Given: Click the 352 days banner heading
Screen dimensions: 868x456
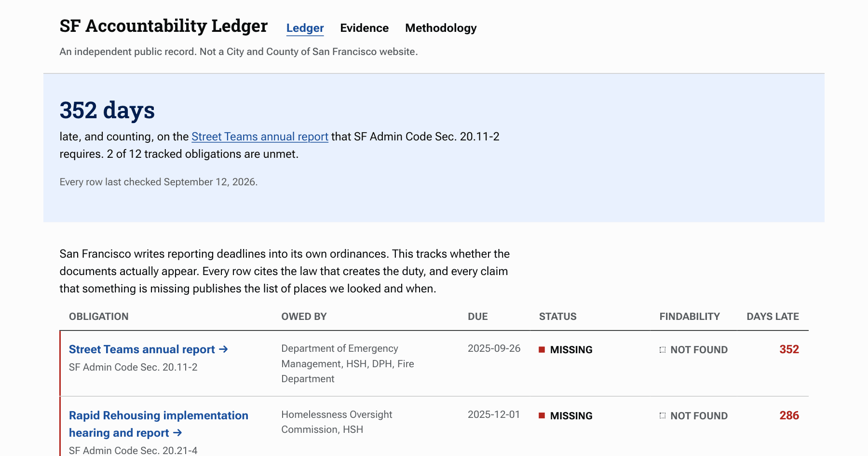Looking at the screenshot, I should point(107,111).
